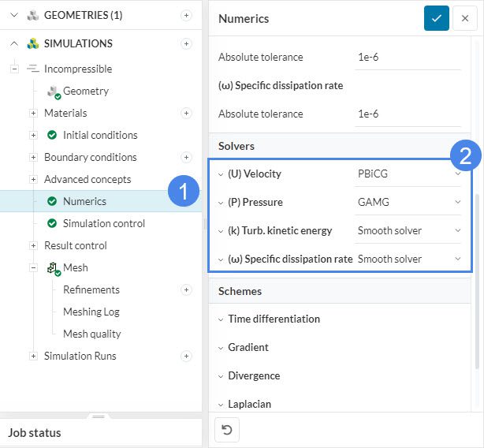The image size is (484, 448).
Task: Expand the Gradient schemes section
Action: click(x=248, y=347)
